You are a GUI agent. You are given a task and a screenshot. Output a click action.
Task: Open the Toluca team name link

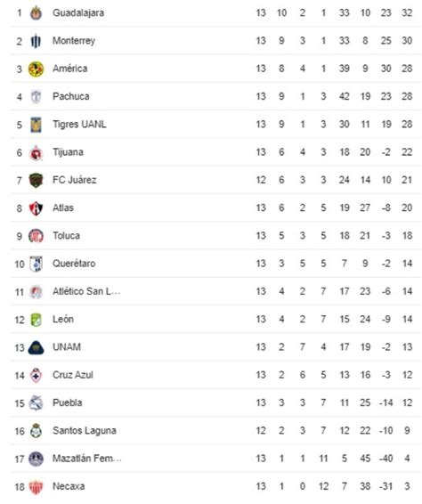pos(66,236)
